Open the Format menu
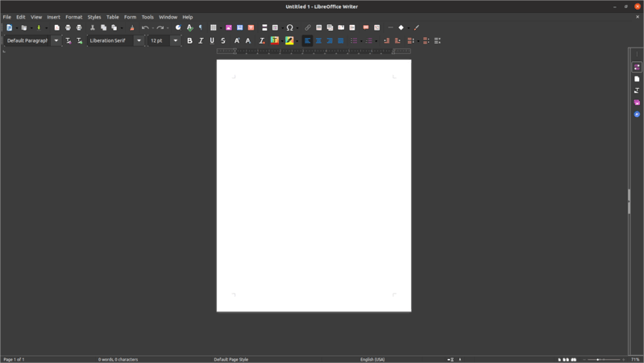 (73, 17)
